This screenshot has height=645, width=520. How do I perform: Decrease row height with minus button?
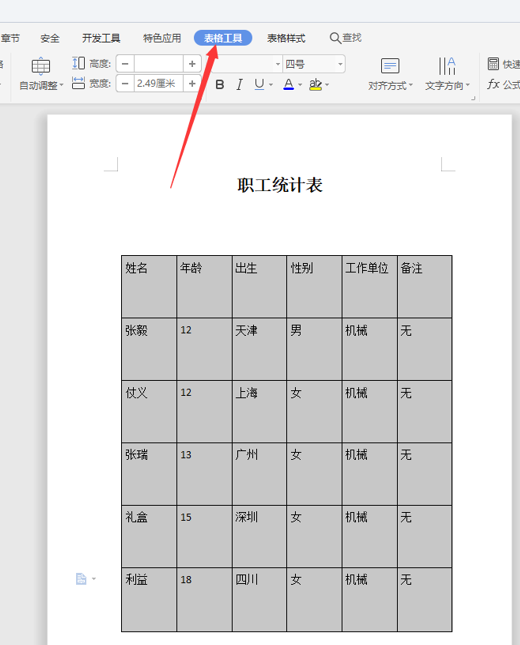(125, 64)
